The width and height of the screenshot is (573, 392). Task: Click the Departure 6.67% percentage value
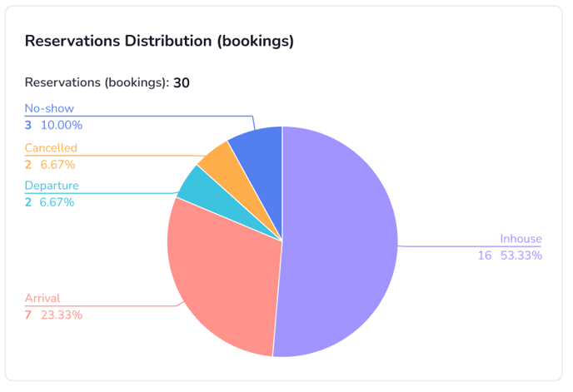[x=57, y=202]
